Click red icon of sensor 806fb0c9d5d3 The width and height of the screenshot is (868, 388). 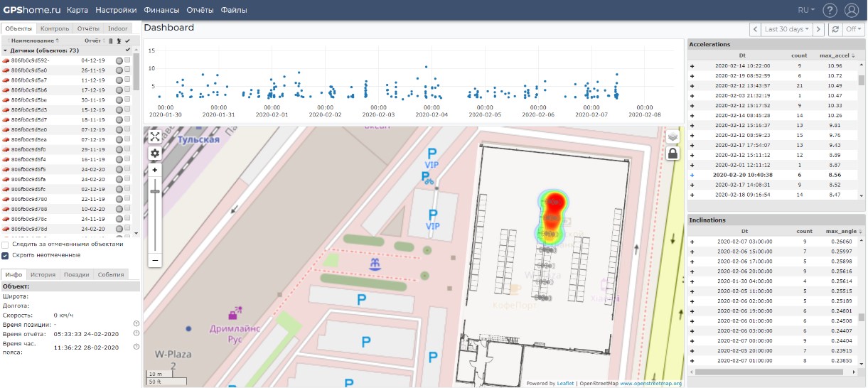(6, 110)
